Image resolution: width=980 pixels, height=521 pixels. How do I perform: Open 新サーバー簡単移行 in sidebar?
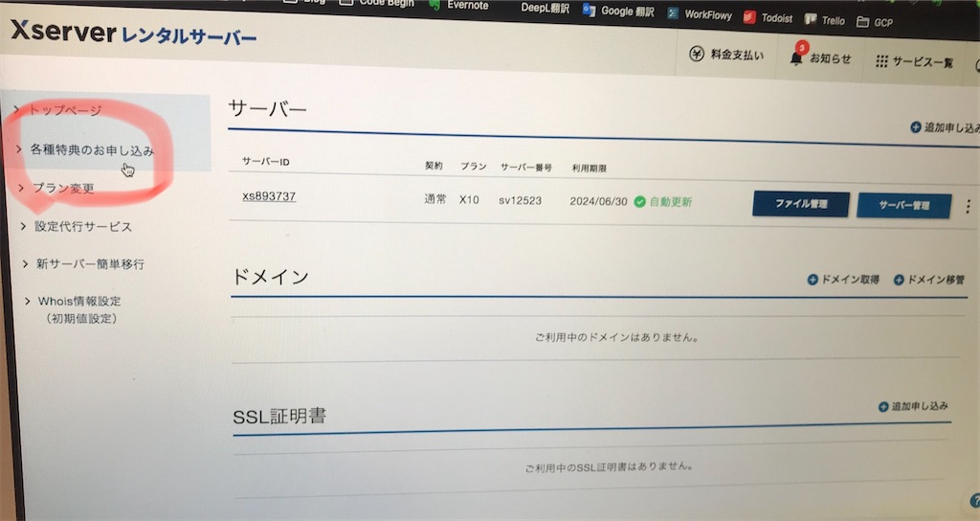[90, 264]
